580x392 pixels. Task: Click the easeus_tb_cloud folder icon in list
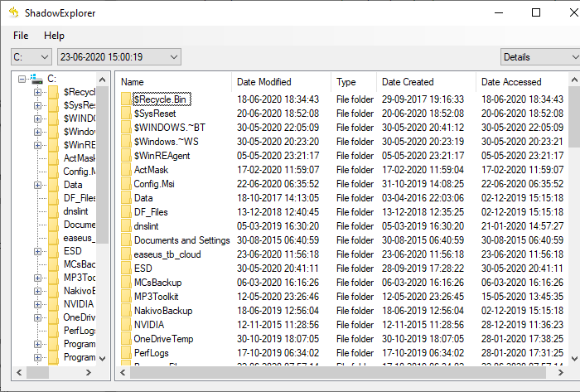(126, 254)
